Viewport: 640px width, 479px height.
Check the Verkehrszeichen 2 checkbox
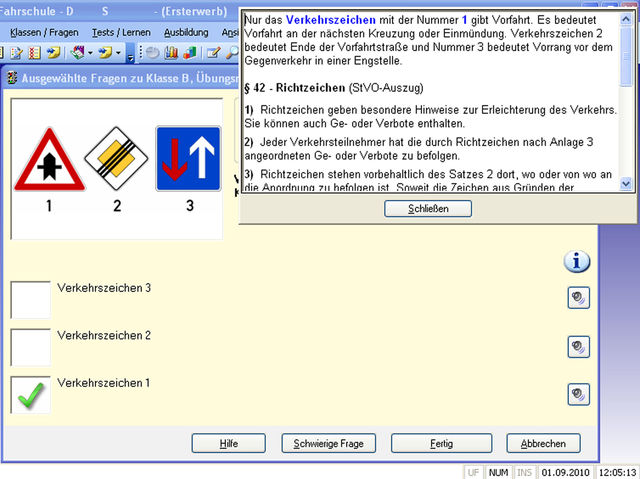[31, 348]
